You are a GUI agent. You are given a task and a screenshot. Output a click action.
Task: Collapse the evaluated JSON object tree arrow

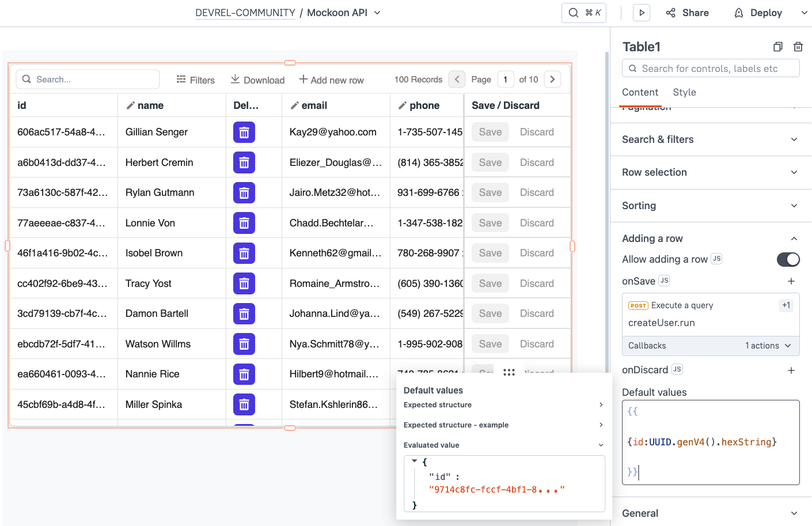click(414, 461)
